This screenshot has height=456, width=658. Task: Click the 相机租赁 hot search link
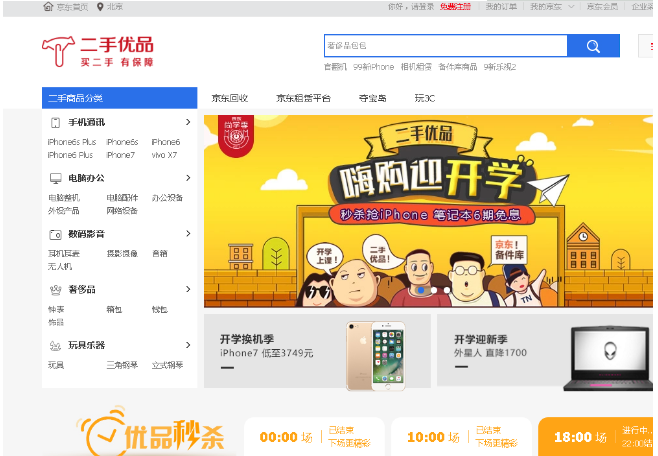pyautogui.click(x=416, y=67)
